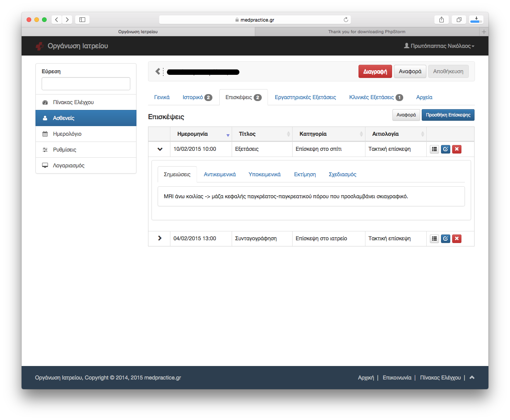
Task: Click the back arrow beside the patient name
Action: (158, 71)
